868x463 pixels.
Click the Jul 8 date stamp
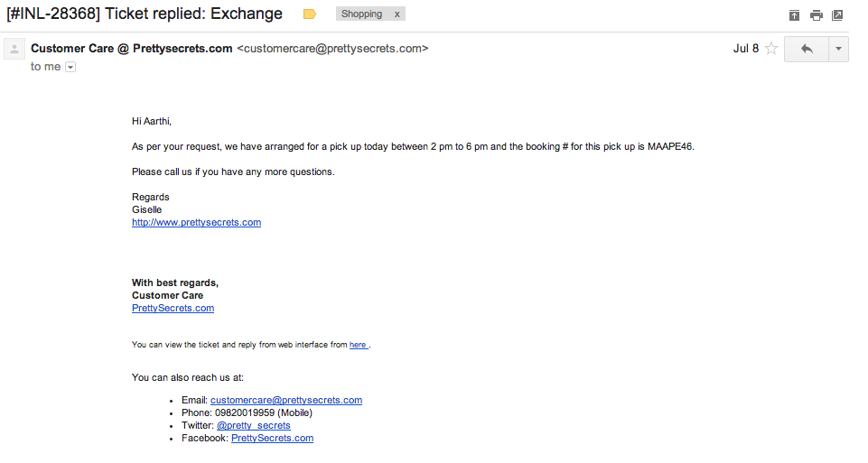745,49
